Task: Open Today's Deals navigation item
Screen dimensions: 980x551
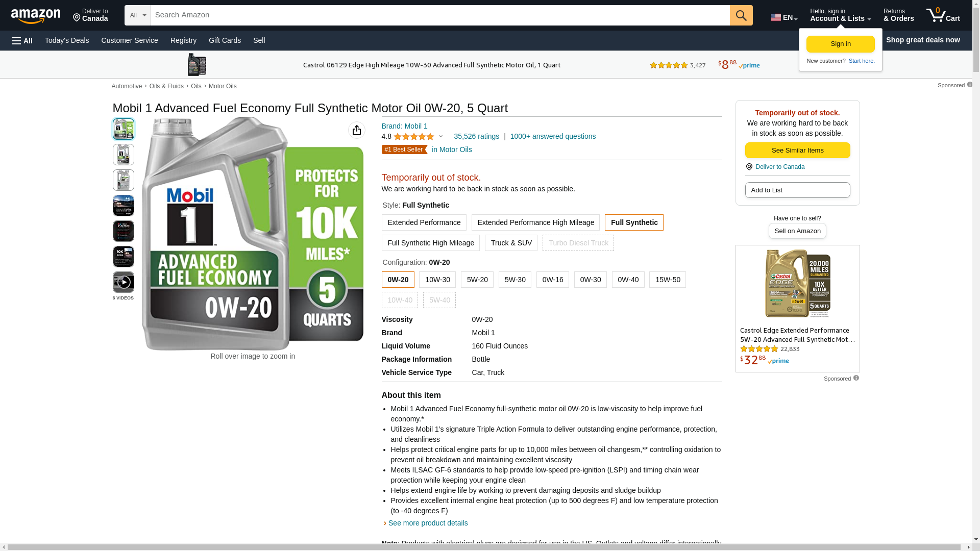Action: click(x=67, y=40)
